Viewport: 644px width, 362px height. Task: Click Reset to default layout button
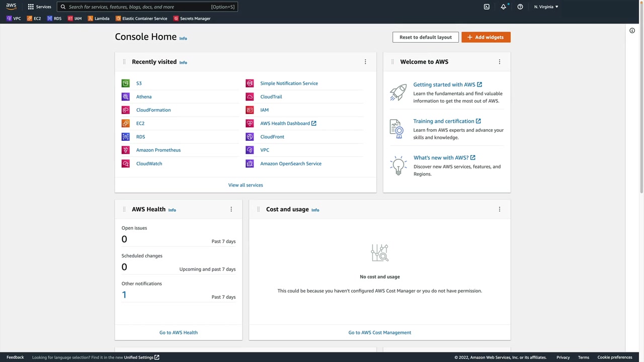(x=426, y=37)
